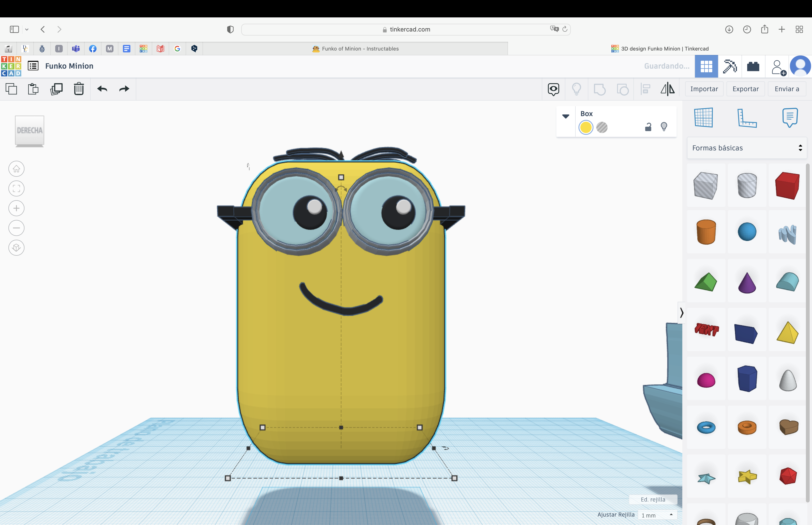Image resolution: width=812 pixels, height=525 pixels.
Task: Pick the purple Cone shape
Action: pos(747,283)
